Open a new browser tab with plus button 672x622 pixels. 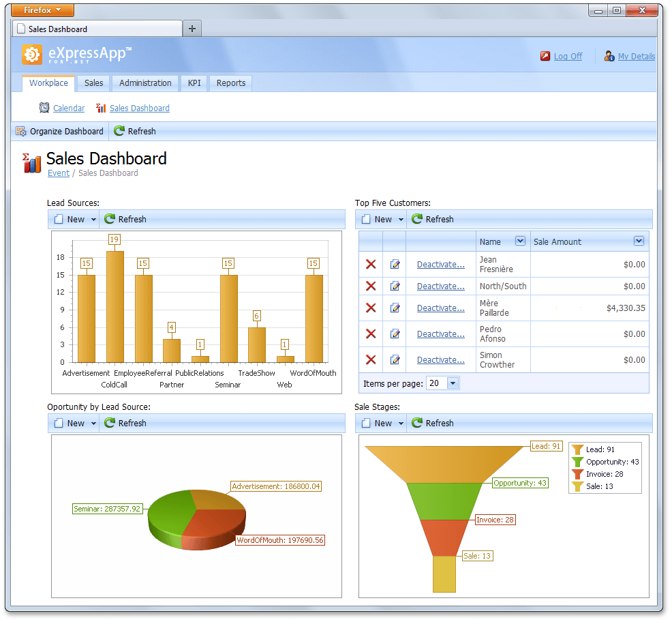(192, 29)
